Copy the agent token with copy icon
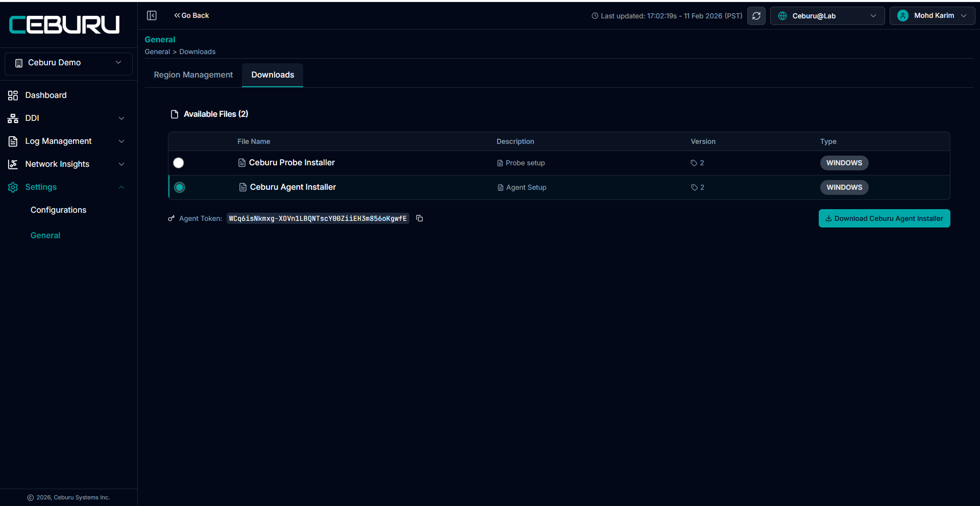Viewport: 980px width, 506px height. (420, 218)
